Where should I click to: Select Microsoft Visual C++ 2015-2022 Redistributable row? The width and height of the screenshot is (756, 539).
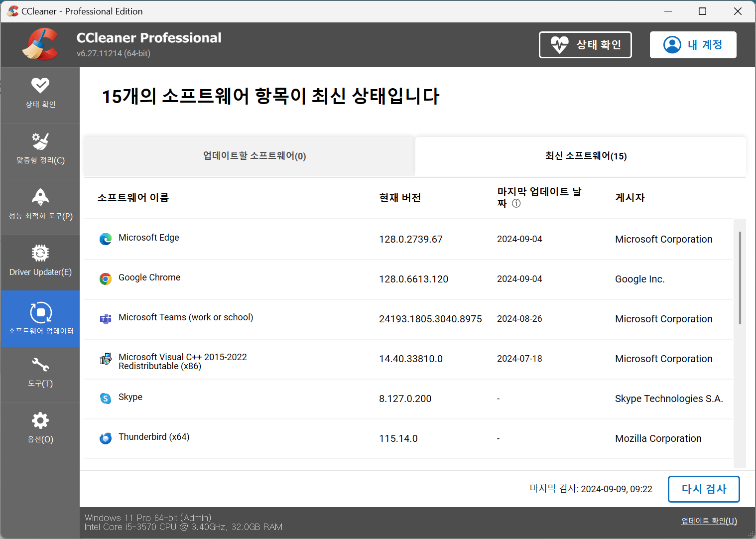coord(408,359)
